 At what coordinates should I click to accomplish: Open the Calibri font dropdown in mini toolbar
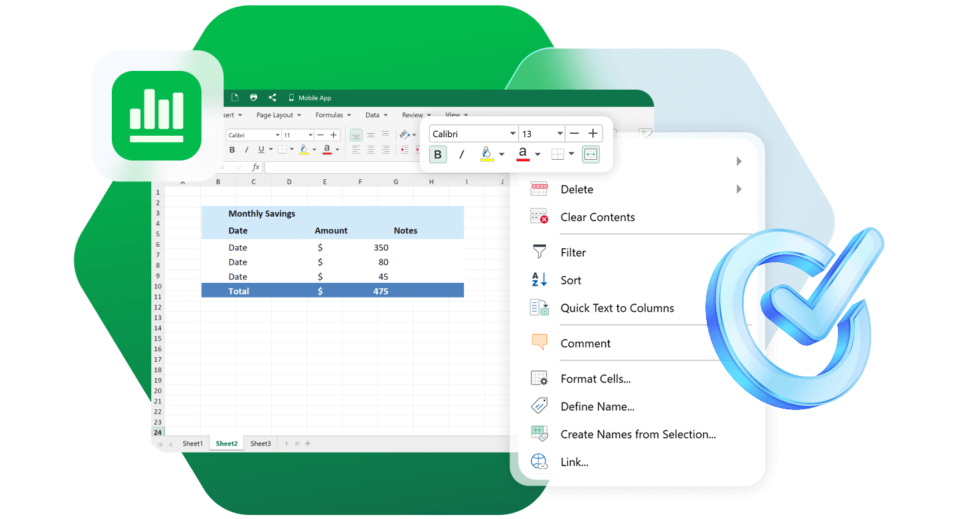pos(513,134)
